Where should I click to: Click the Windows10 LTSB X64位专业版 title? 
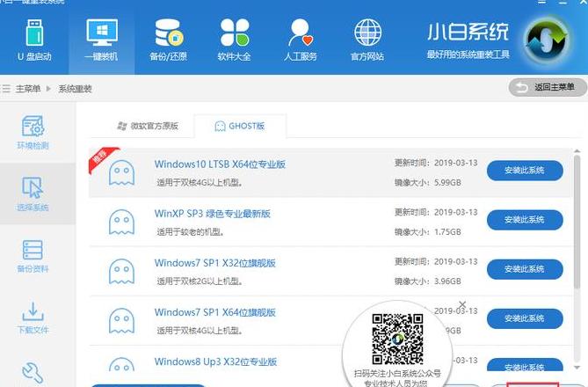pyautogui.click(x=220, y=164)
